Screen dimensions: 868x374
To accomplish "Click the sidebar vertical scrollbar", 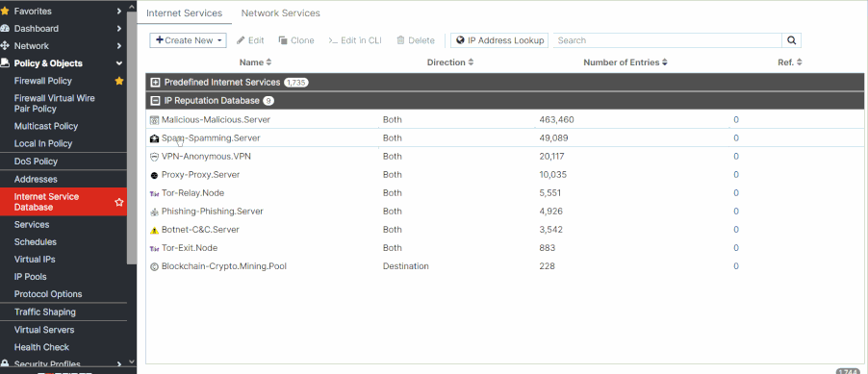I will pyautogui.click(x=131, y=138).
